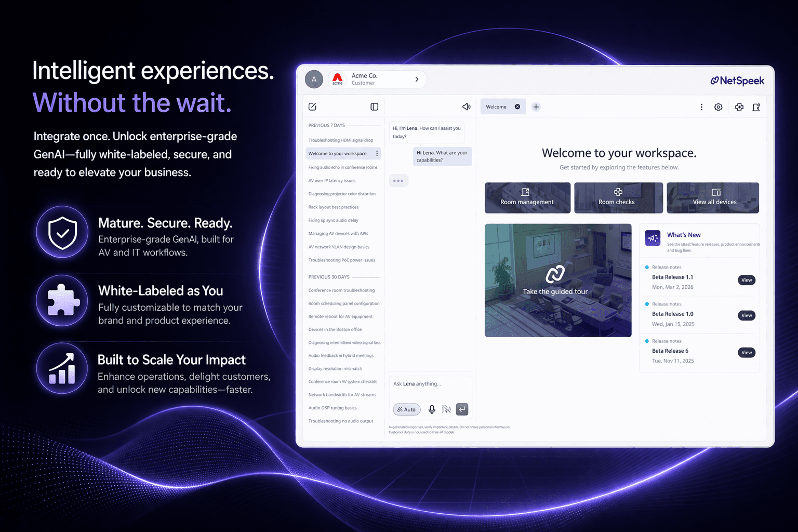Open Room scheduling panel configuration chat
798x532 pixels.
click(x=344, y=303)
